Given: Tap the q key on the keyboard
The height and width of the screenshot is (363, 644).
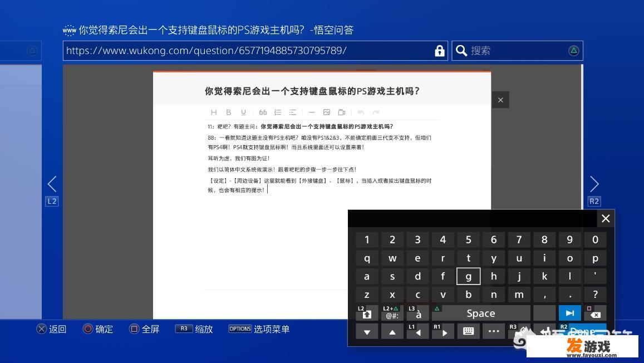Looking at the screenshot, I should (367, 258).
